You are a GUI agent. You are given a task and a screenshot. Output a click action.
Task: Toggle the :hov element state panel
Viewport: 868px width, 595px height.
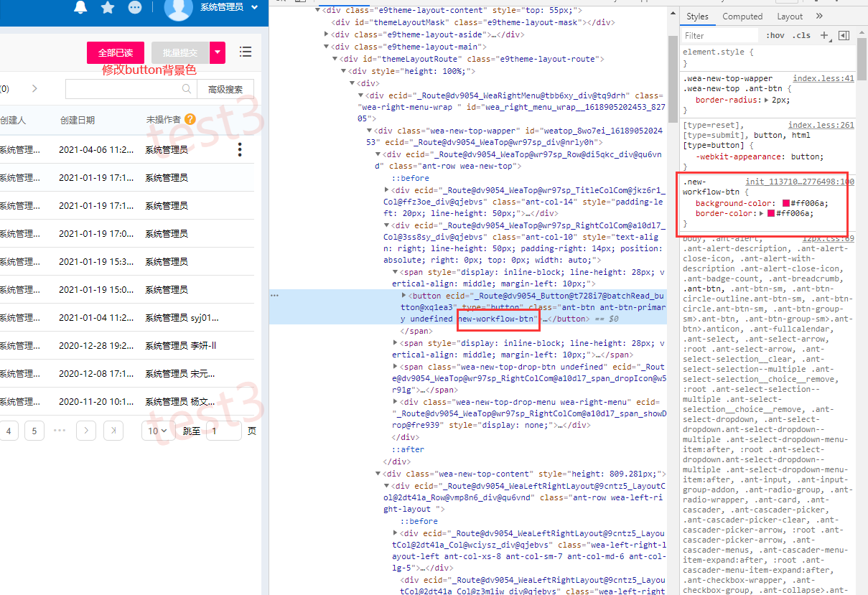775,35
